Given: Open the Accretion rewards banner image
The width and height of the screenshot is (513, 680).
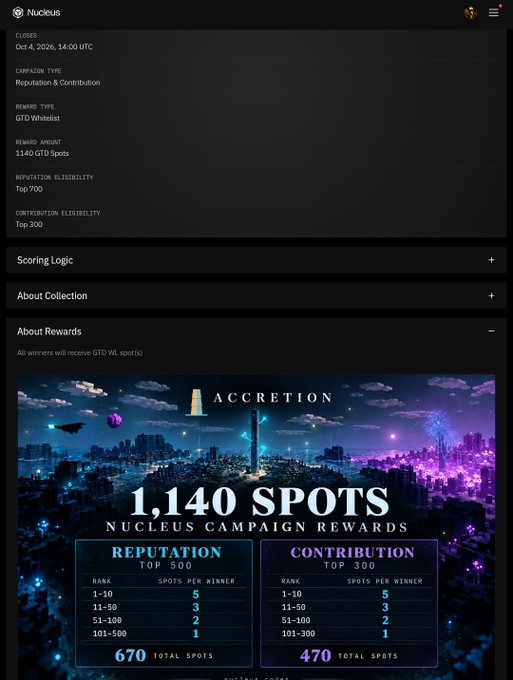Looking at the screenshot, I should (256, 527).
